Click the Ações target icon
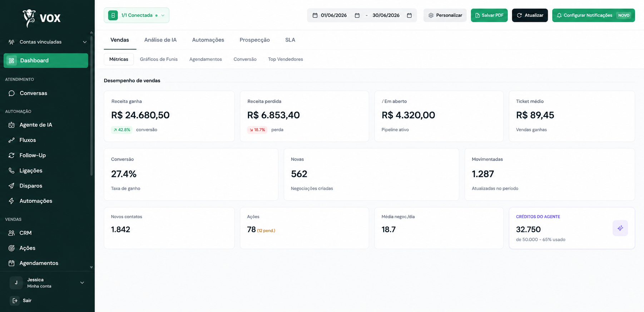 coord(11,248)
